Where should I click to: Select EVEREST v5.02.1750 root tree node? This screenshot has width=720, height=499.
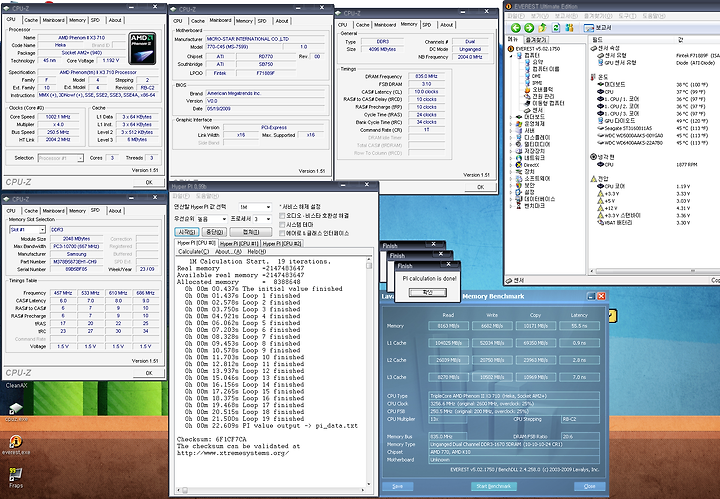coord(534,48)
